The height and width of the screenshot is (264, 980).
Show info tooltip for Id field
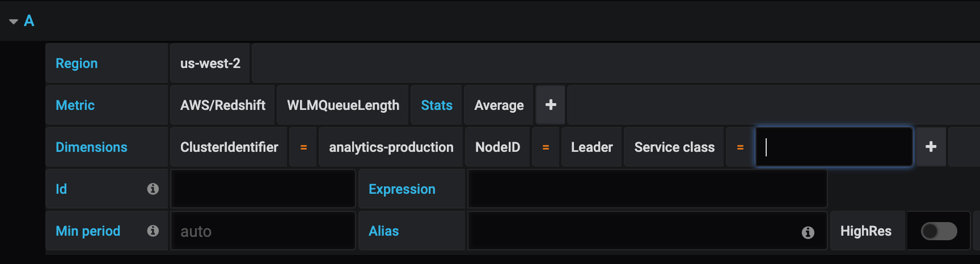pos(153,189)
